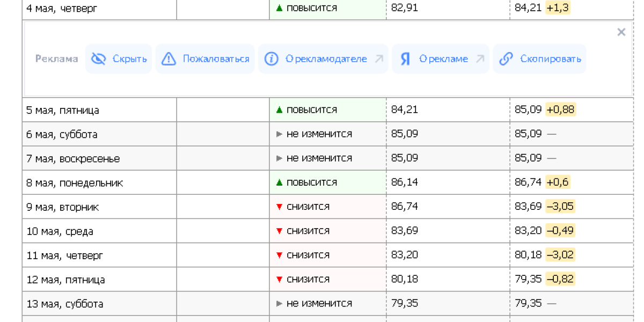Click the chain link copy icon

point(506,59)
